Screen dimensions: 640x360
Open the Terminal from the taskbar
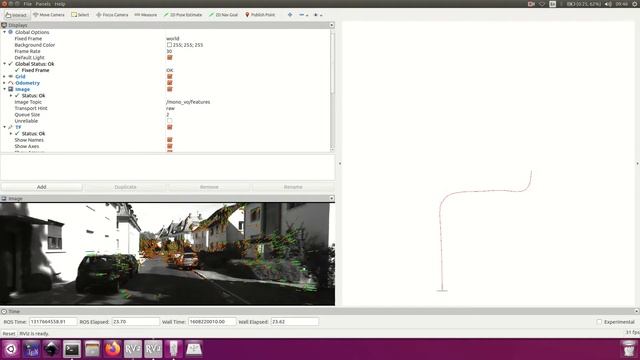click(72, 349)
